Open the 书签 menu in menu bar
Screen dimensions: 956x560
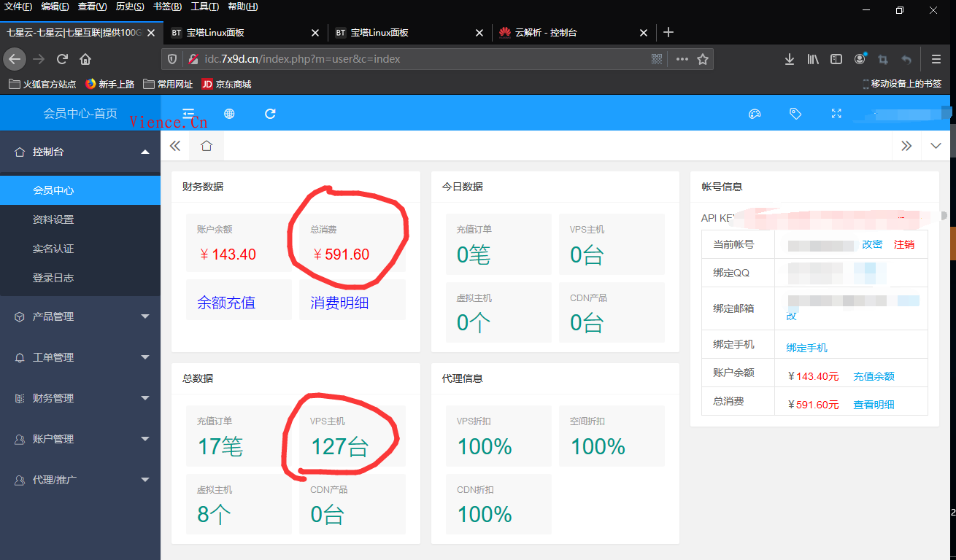point(166,7)
